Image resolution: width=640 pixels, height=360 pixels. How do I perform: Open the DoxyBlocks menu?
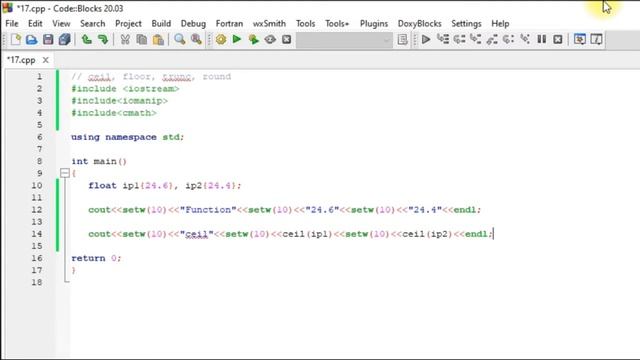coord(419,24)
